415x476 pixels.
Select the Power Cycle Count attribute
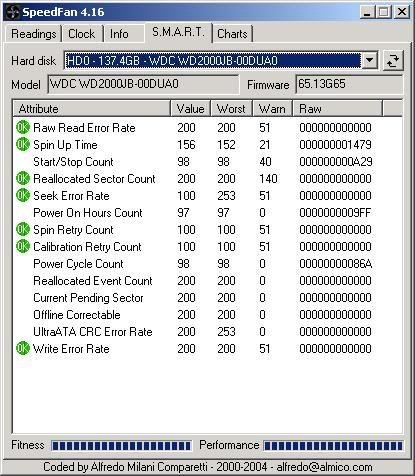click(x=78, y=264)
